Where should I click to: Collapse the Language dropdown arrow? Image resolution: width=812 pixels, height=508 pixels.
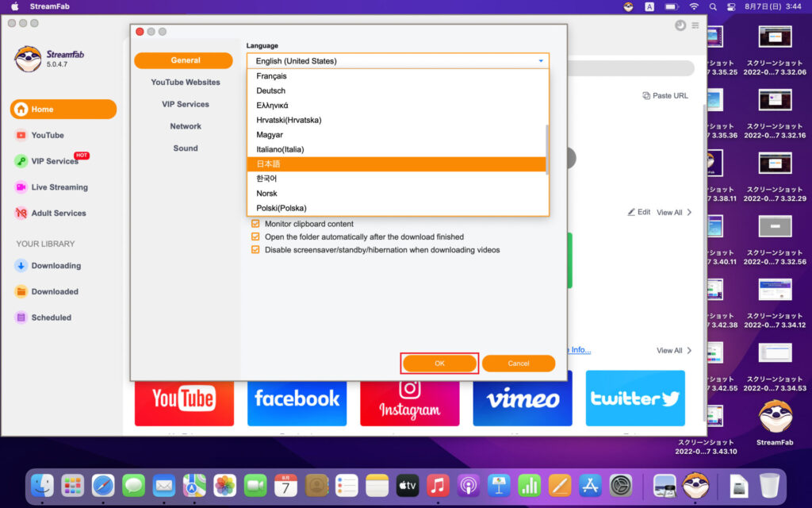tap(541, 61)
